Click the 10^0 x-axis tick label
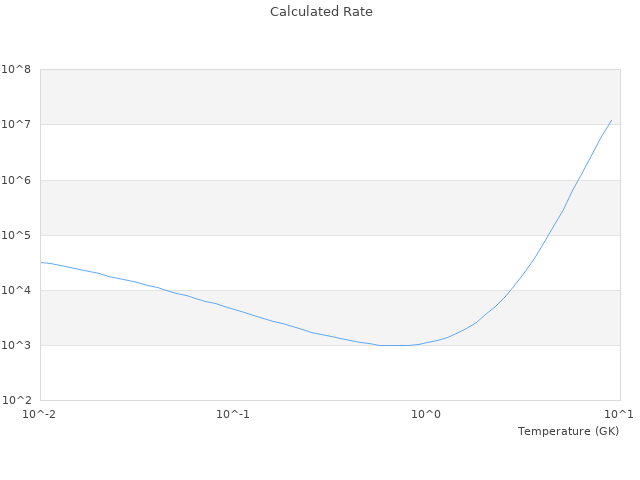The height and width of the screenshot is (480, 640). tap(426, 414)
